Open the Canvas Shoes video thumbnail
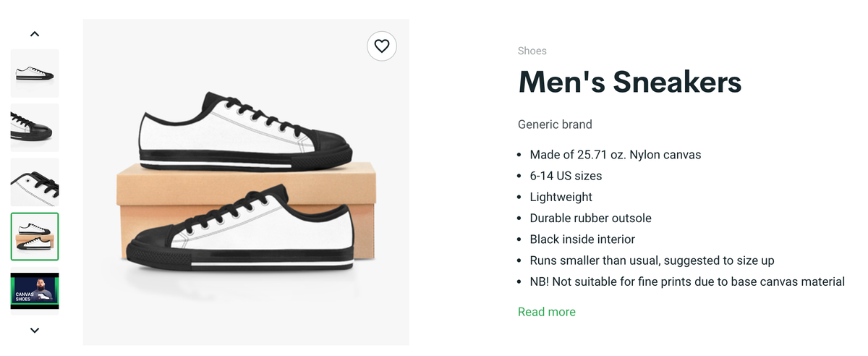 pyautogui.click(x=35, y=291)
